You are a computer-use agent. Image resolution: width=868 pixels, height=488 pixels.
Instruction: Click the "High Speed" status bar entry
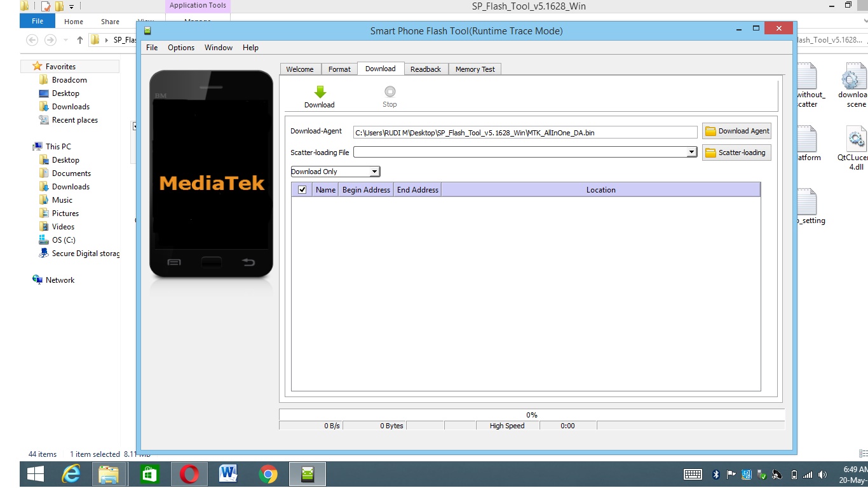[507, 426]
